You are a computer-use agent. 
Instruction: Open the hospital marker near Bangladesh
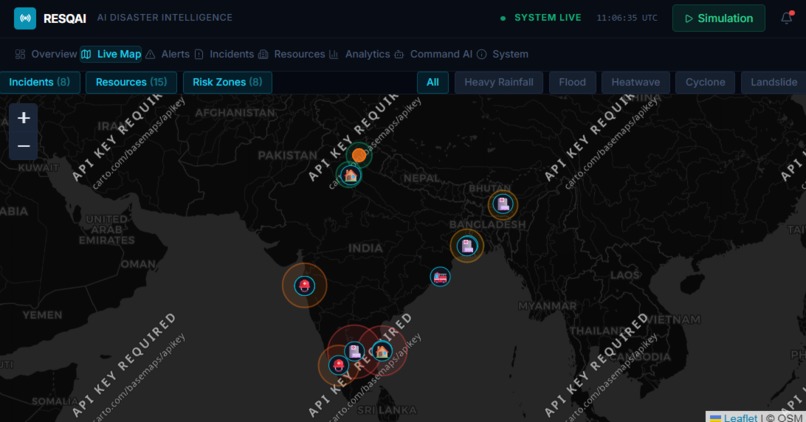point(467,246)
